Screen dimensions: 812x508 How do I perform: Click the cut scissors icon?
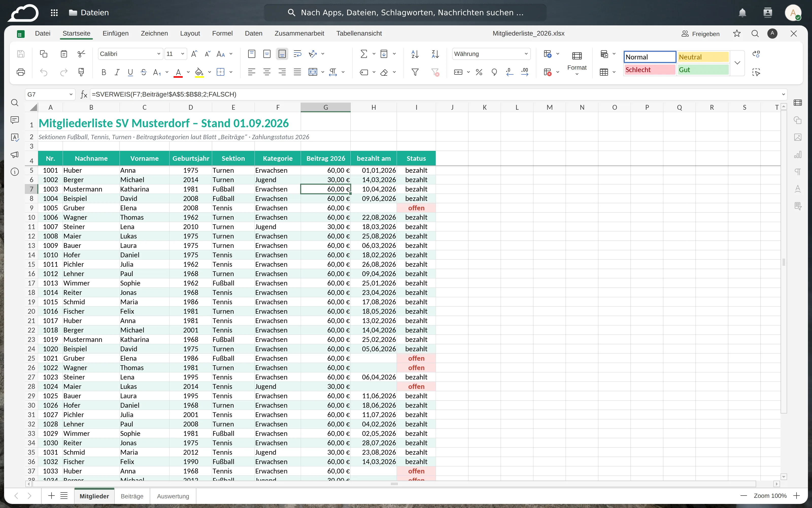[81, 54]
